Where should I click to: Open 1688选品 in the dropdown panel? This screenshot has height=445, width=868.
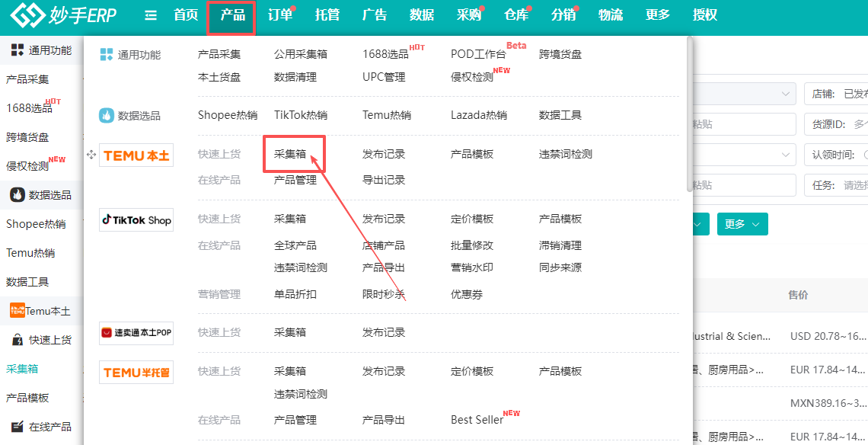[x=385, y=54]
